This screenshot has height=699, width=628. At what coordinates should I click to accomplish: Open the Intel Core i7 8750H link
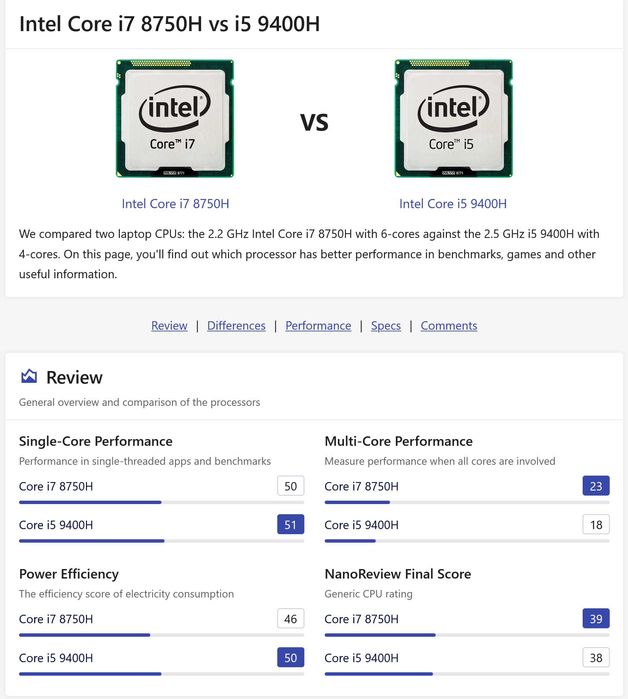(175, 204)
